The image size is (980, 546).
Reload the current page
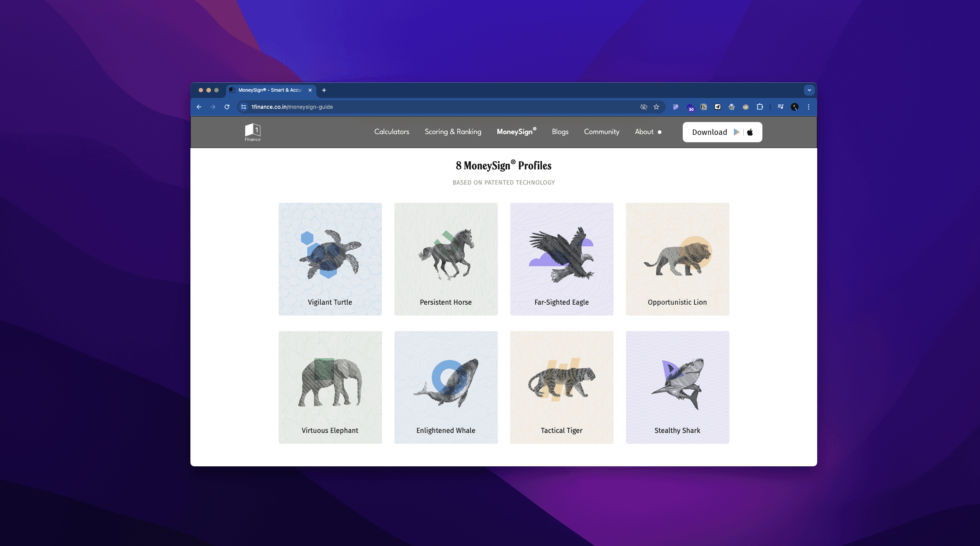[x=227, y=107]
